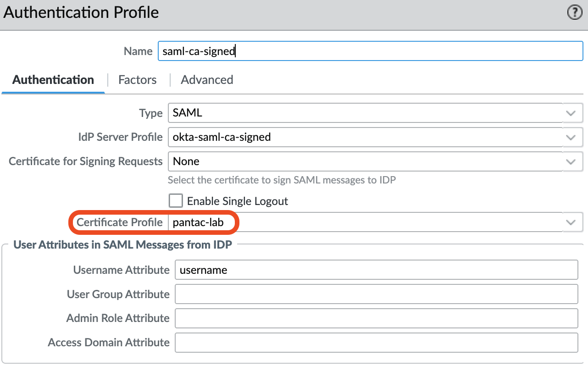Click the IdP Server Profile dropdown chevron

(571, 137)
